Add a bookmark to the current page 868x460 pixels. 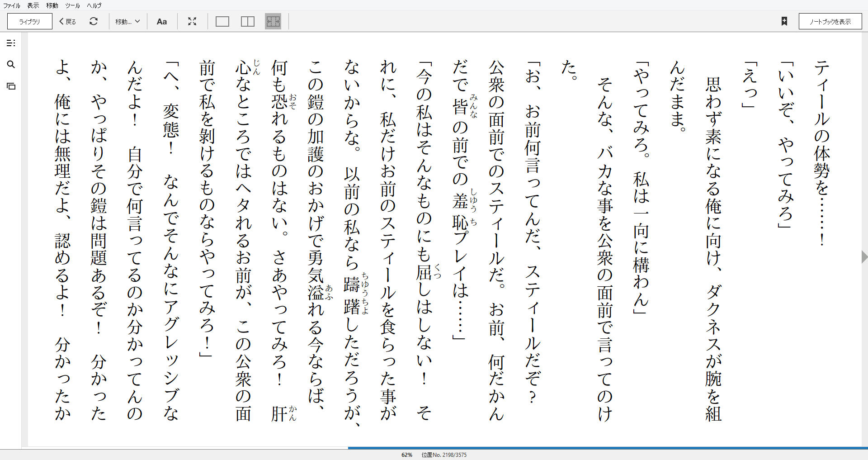coord(785,21)
